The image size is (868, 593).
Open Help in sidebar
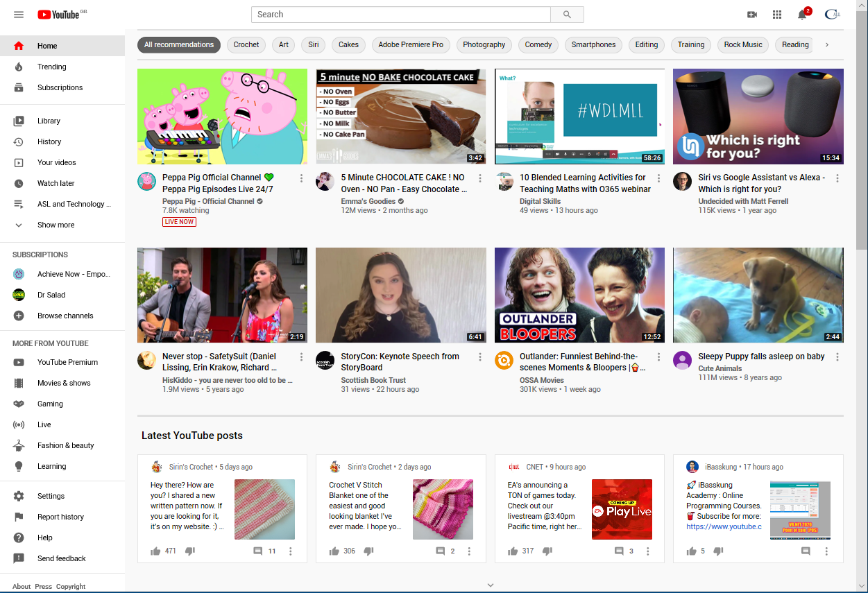click(62, 538)
